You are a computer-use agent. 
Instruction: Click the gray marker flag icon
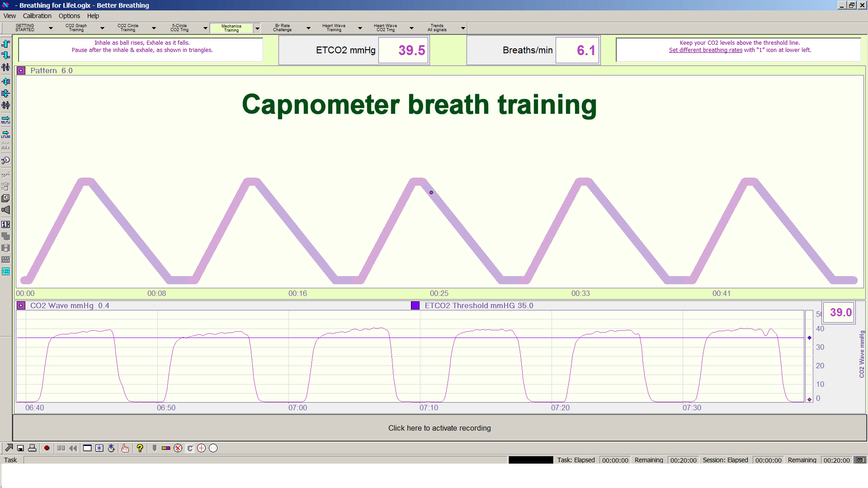tap(155, 448)
